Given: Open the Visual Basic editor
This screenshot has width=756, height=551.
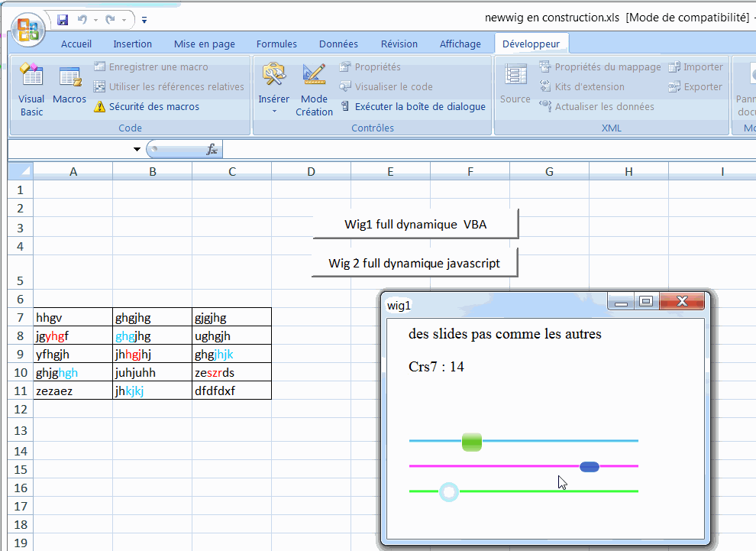Looking at the screenshot, I should coord(31,89).
